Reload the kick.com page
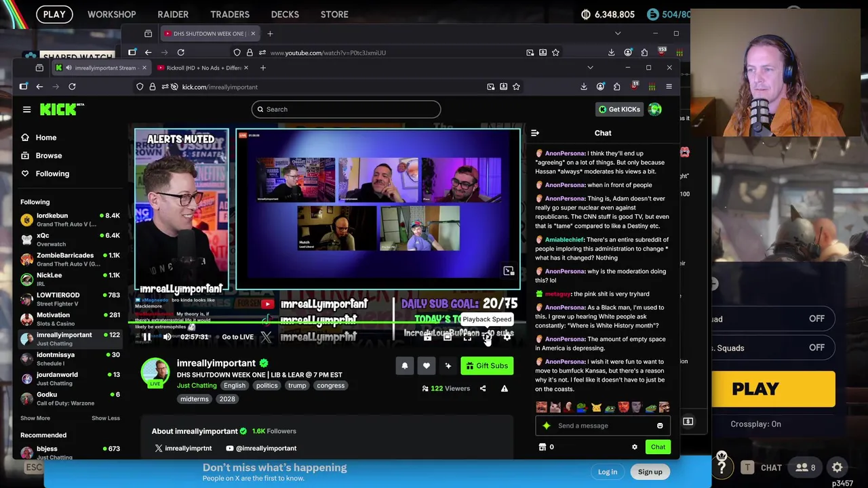Viewport: 868px width, 488px height. point(72,87)
